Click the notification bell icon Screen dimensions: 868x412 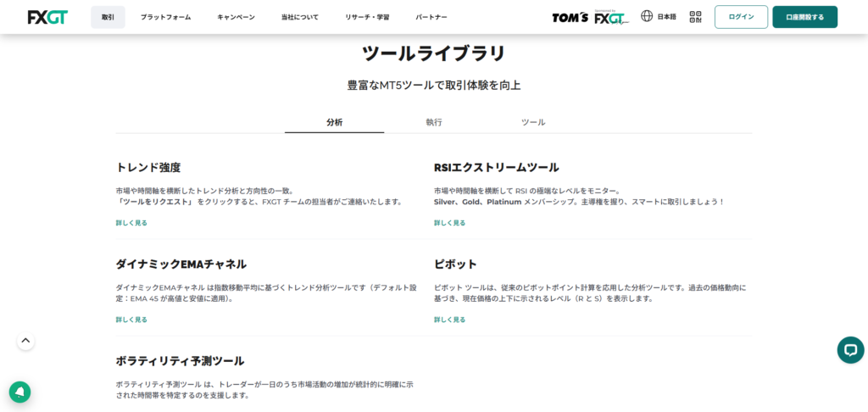(x=20, y=392)
